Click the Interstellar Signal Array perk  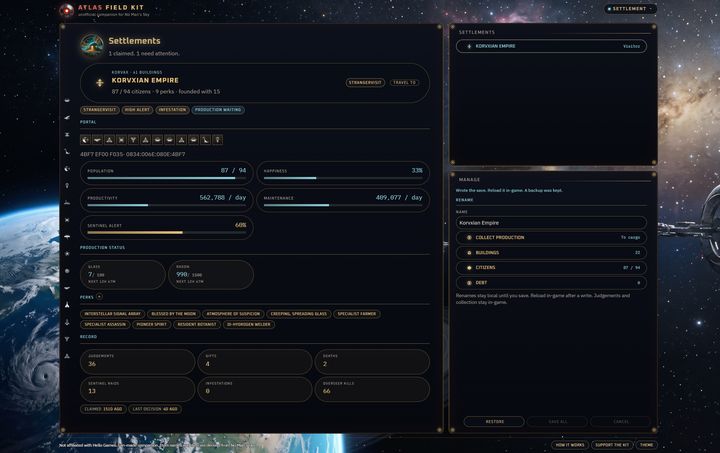112,314
